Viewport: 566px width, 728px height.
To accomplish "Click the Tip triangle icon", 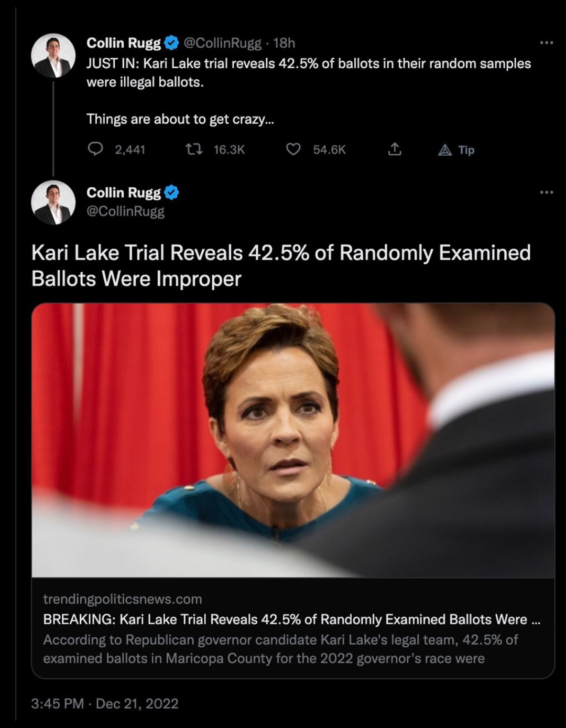I will coord(445,151).
